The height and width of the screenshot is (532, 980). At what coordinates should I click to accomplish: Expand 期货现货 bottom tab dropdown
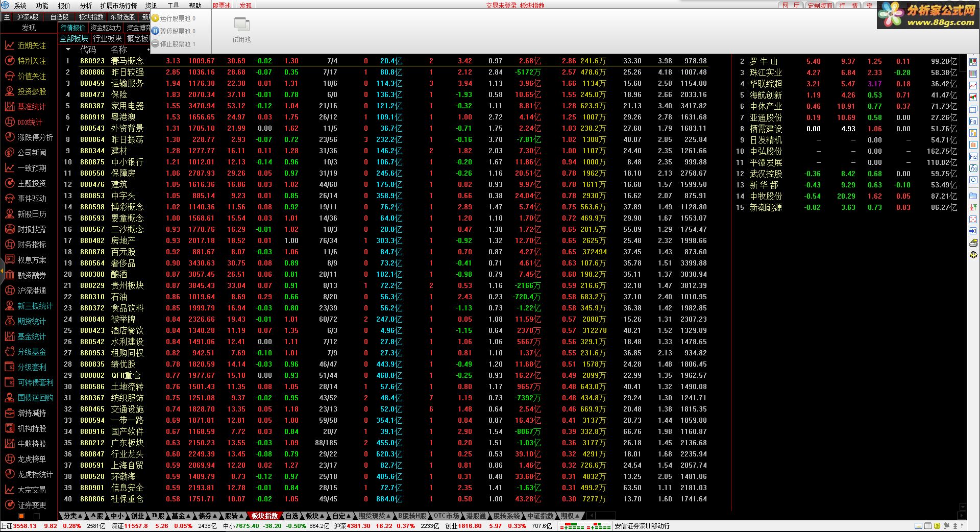click(374, 516)
